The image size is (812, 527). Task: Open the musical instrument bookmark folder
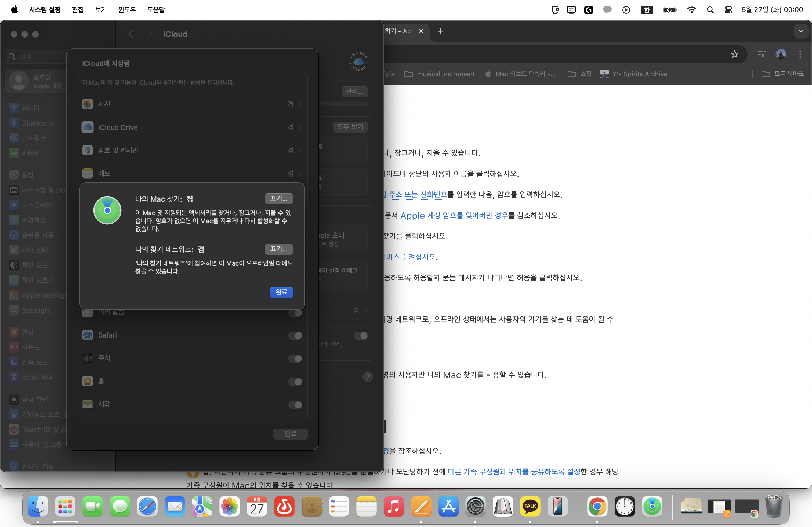(440, 74)
